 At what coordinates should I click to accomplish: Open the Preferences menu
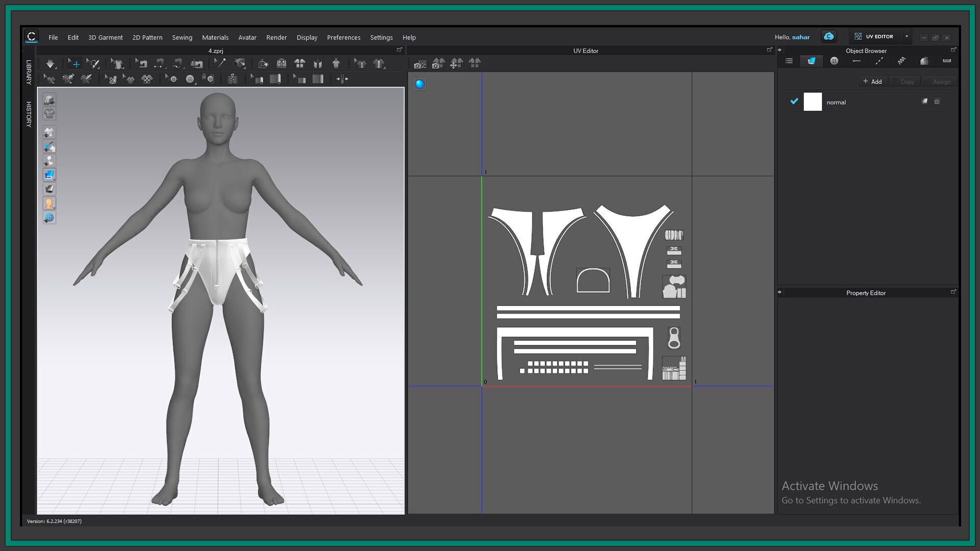tap(344, 37)
